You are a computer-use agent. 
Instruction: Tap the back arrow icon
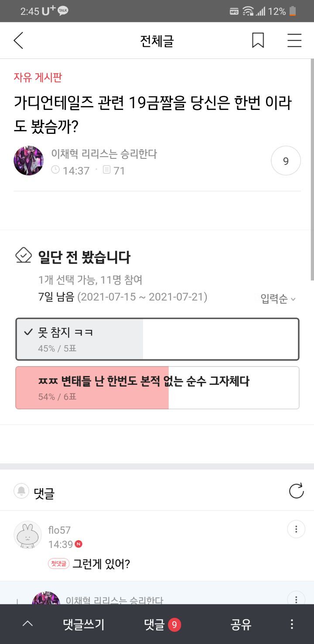[x=18, y=41]
